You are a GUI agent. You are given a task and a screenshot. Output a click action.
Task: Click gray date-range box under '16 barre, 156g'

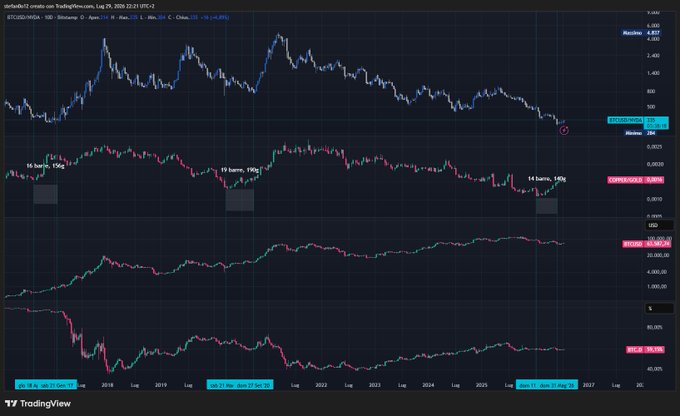coord(46,194)
